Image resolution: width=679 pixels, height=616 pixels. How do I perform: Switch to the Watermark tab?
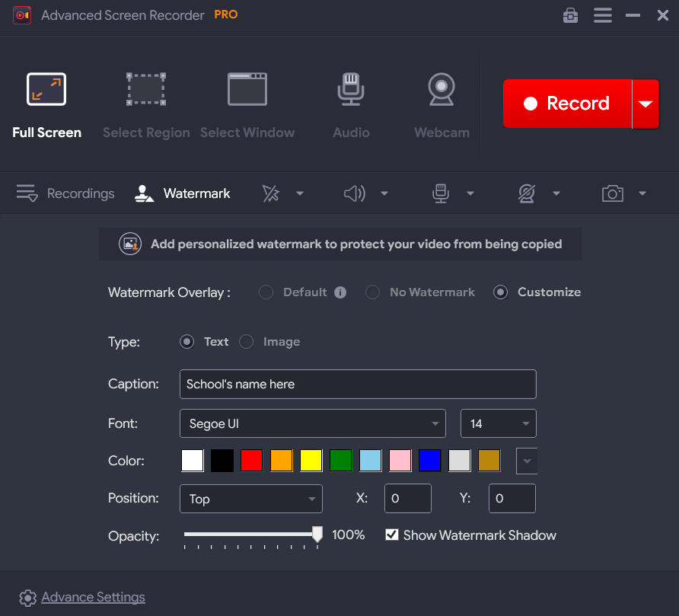click(x=183, y=194)
